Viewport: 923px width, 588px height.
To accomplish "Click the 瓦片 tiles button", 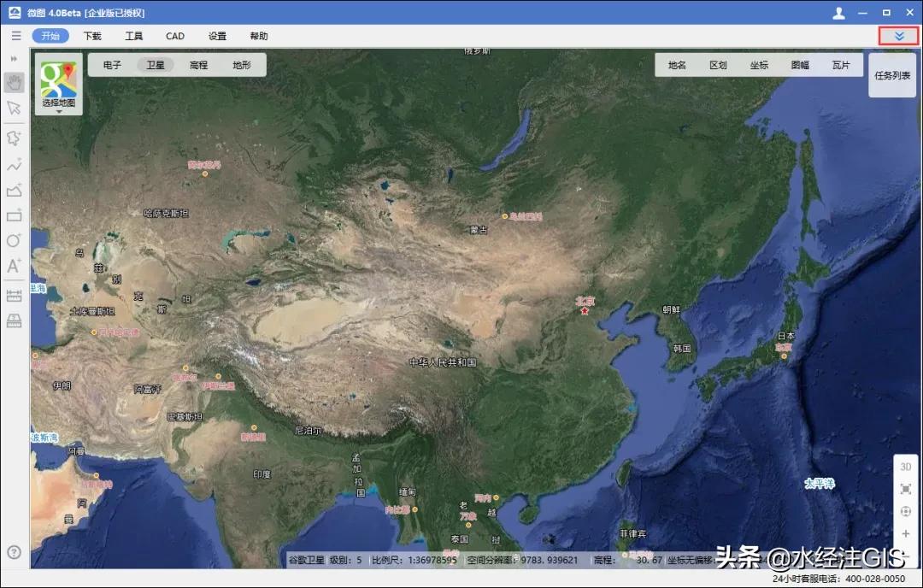I will coord(842,63).
